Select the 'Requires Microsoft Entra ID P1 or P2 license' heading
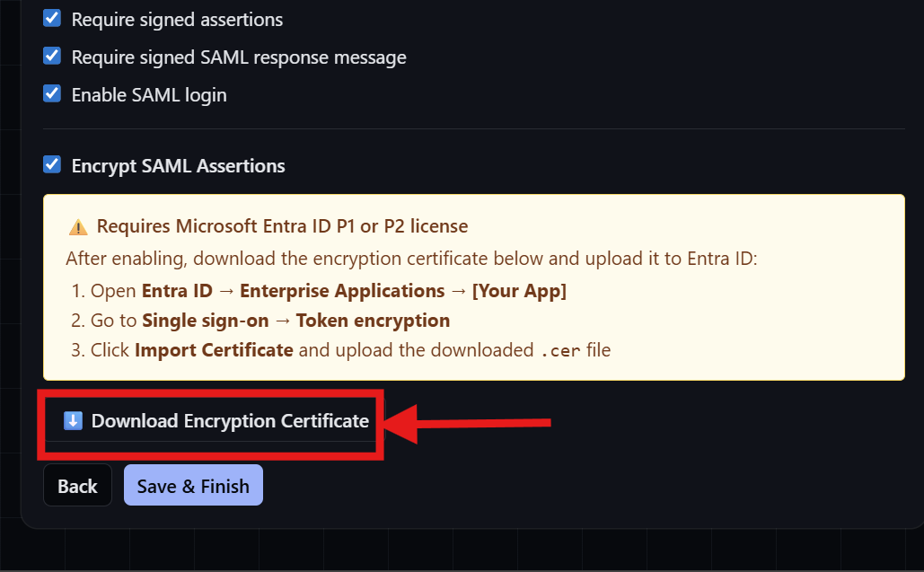Screen dimensions: 924x572 (x=282, y=226)
